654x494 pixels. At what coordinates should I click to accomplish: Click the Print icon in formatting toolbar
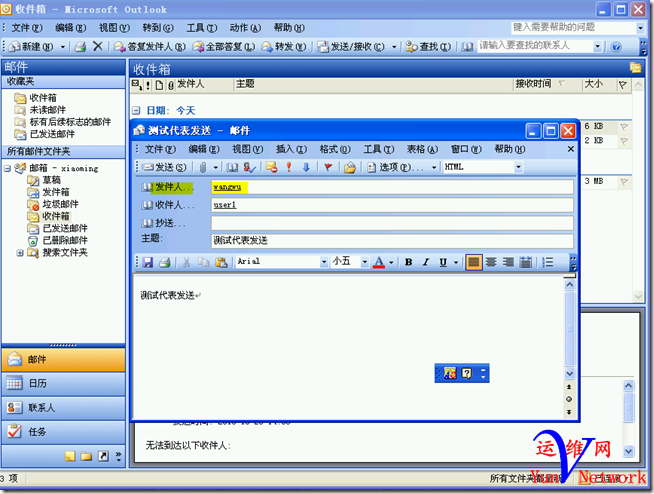point(165,262)
